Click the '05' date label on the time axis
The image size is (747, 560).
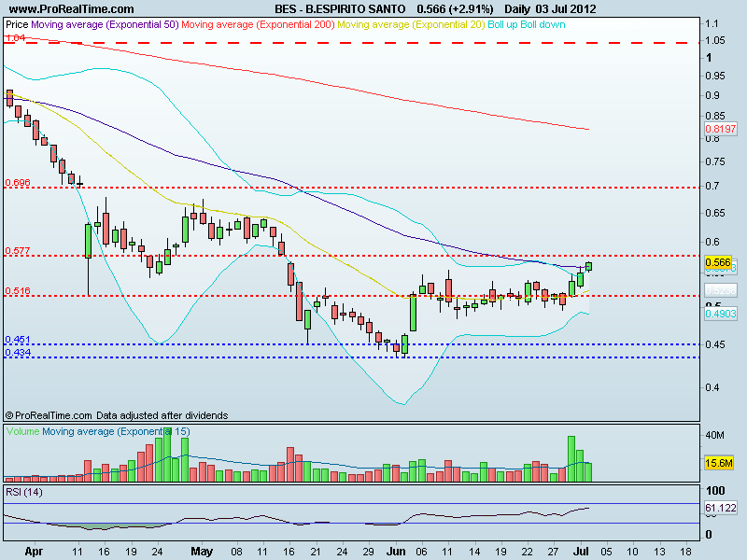click(606, 552)
